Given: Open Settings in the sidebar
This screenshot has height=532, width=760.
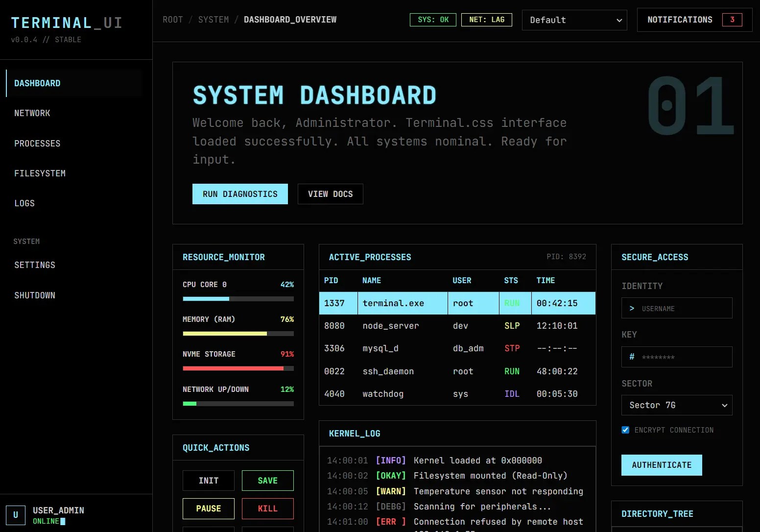Looking at the screenshot, I should (74, 265).
